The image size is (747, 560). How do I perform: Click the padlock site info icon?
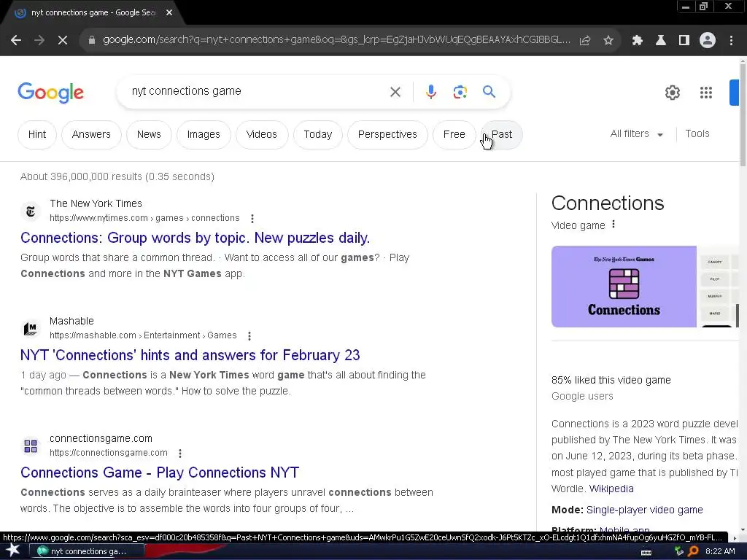92,40
